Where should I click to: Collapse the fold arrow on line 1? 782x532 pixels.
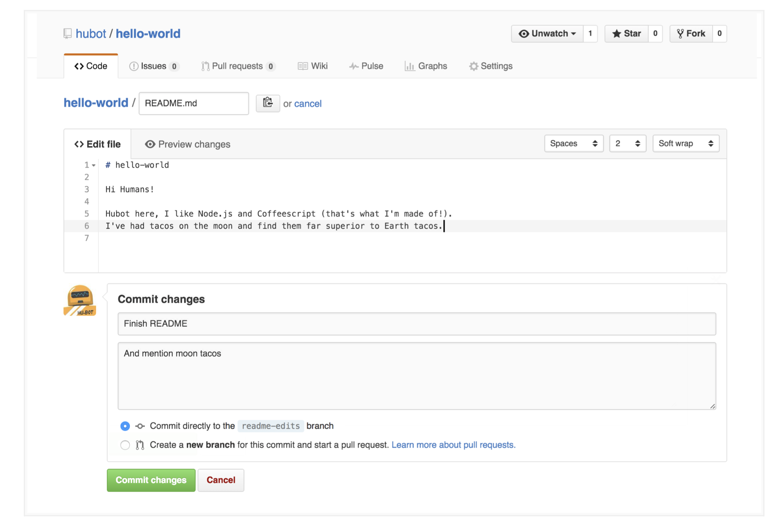pos(94,165)
